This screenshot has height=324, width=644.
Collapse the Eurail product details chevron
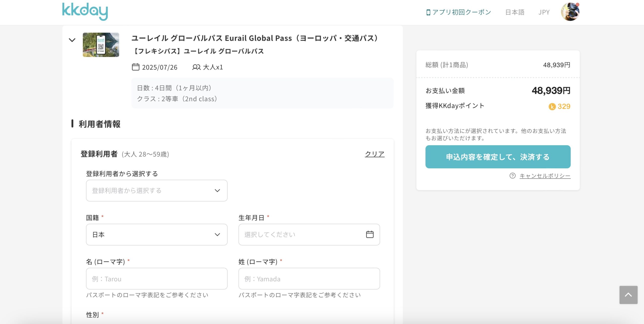tap(72, 40)
